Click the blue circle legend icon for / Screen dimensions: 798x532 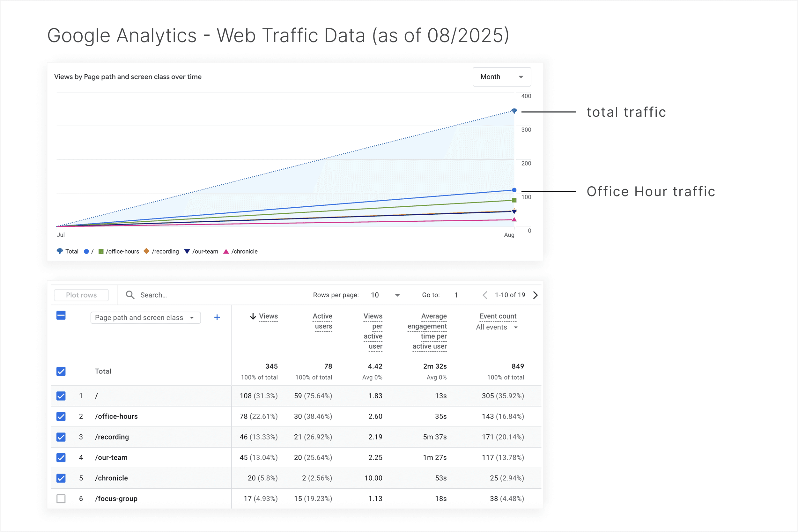coord(86,251)
